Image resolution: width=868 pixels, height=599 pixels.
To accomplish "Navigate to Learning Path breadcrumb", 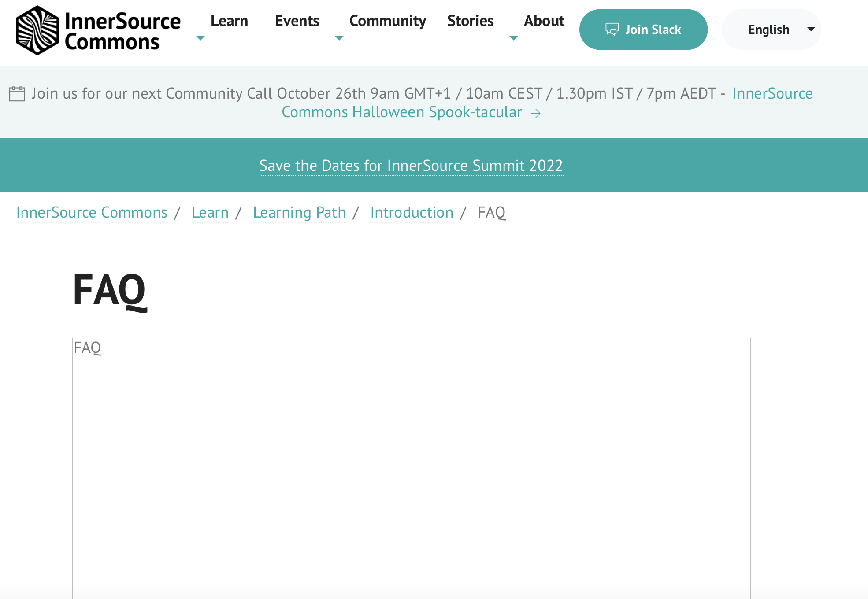I will (299, 213).
